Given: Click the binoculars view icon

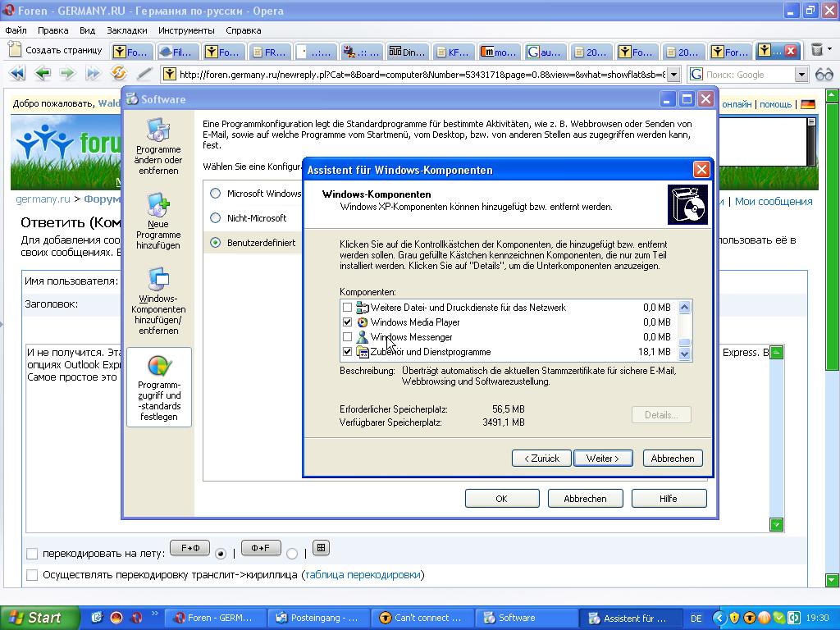Looking at the screenshot, I should pyautogui.click(x=824, y=75).
